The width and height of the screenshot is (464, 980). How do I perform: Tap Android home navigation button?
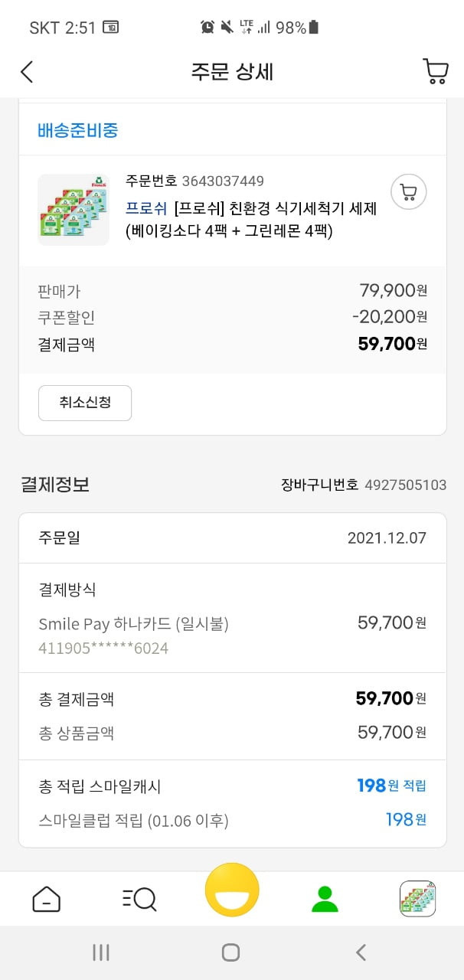click(x=230, y=952)
